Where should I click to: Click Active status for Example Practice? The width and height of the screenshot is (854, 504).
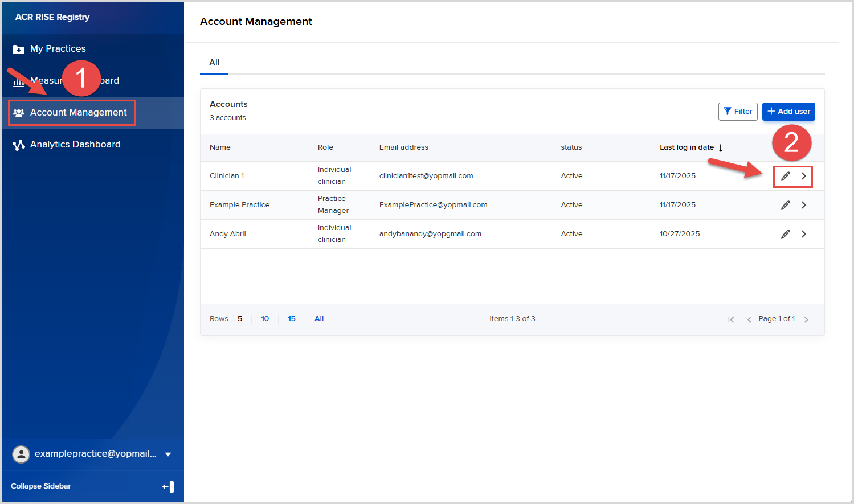(x=571, y=205)
